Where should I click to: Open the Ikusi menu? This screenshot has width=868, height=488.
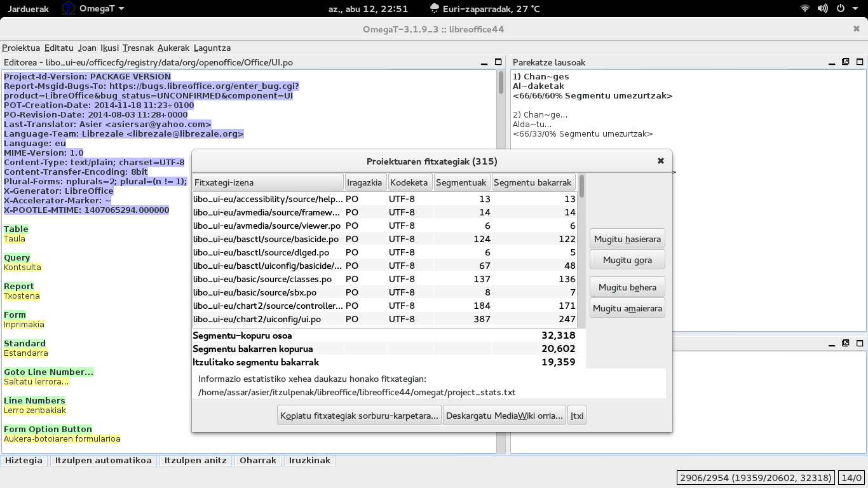tap(110, 48)
